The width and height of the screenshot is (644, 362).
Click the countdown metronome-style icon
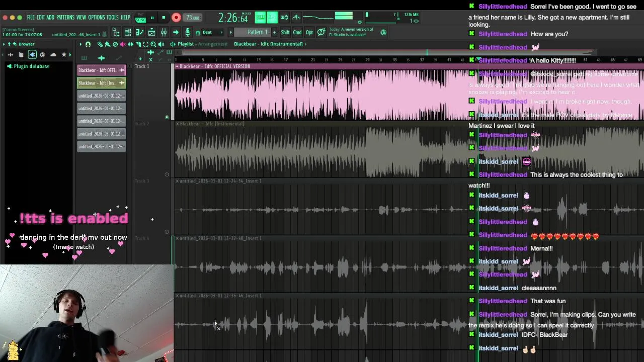(297, 18)
